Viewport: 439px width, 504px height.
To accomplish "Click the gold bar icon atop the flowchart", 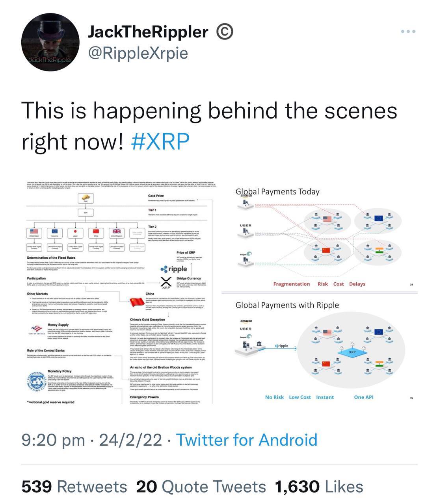I will point(86,197).
